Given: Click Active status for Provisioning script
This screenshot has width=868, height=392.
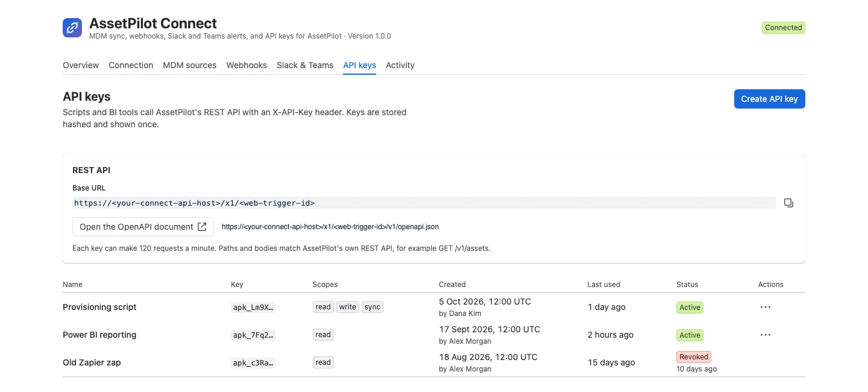Looking at the screenshot, I should click(x=690, y=308).
